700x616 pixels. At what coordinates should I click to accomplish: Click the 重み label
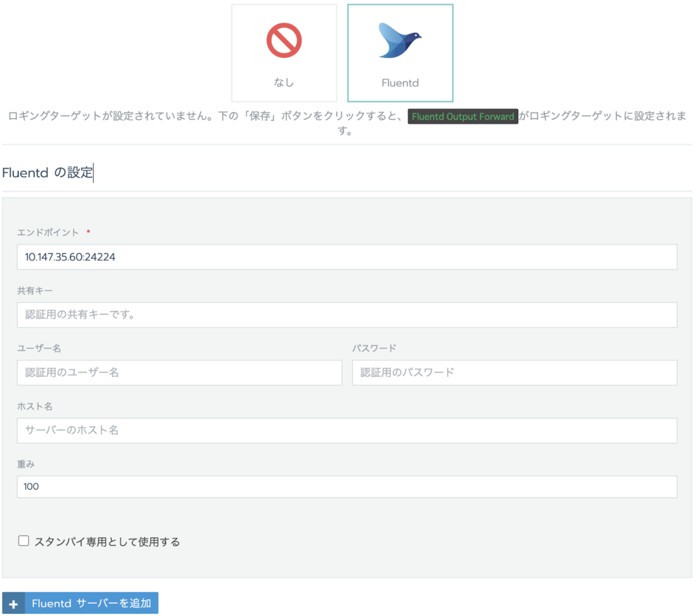26,464
